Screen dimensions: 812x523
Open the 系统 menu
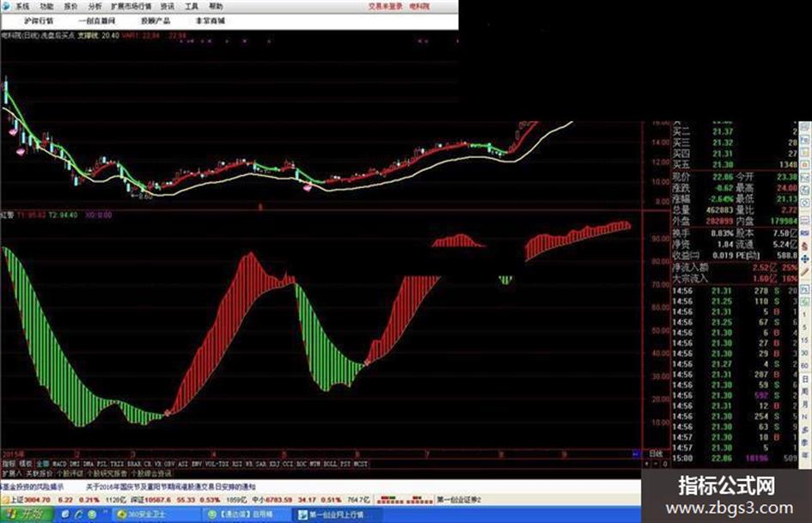point(22,7)
